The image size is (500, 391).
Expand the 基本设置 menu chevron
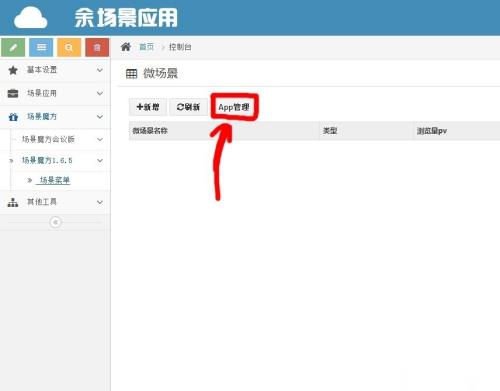click(100, 70)
